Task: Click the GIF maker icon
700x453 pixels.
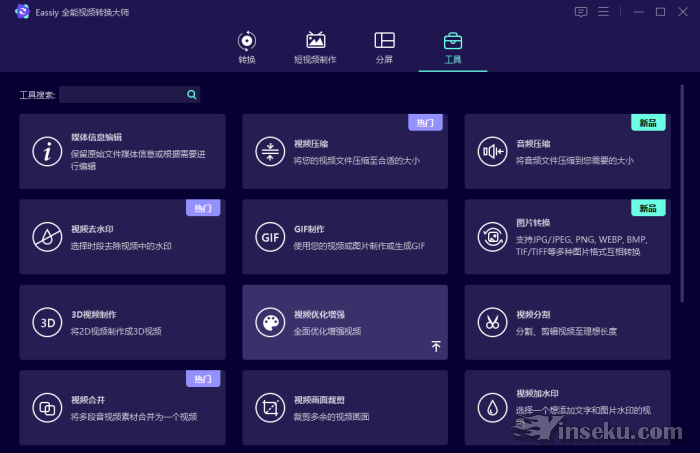Action: [270, 237]
